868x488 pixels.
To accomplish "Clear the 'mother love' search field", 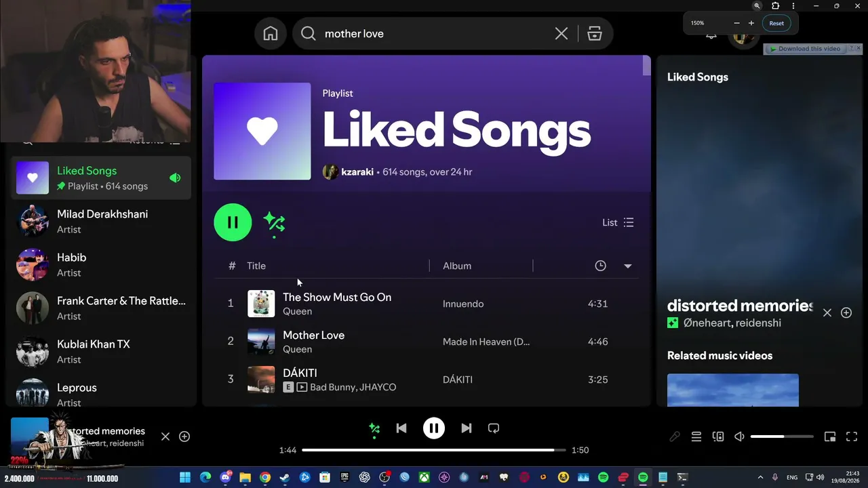I will coord(561,34).
